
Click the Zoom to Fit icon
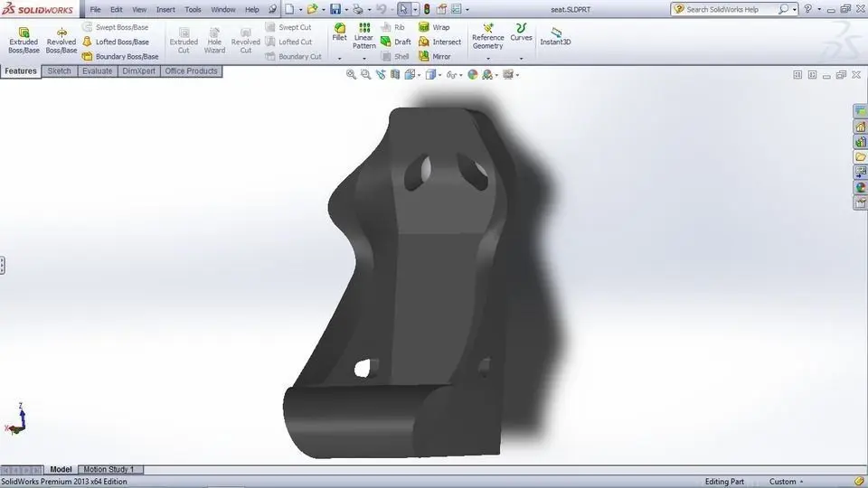tap(351, 74)
